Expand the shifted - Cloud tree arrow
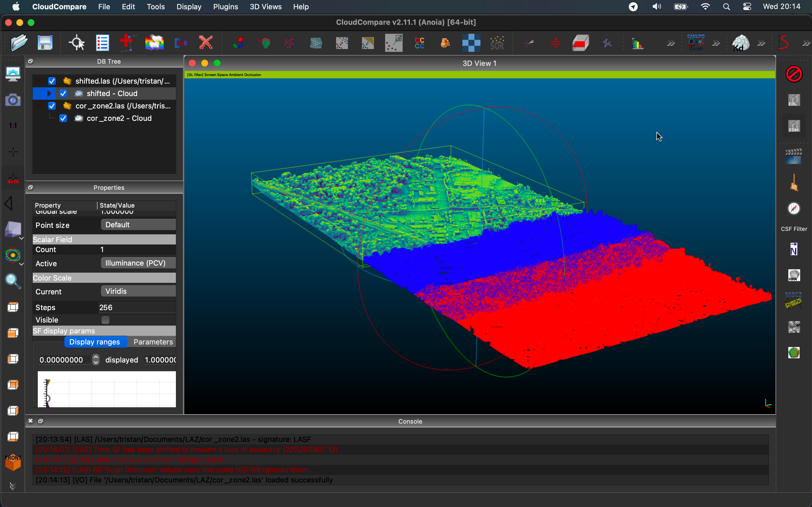Viewport: 812px width, 507px height. click(49, 94)
